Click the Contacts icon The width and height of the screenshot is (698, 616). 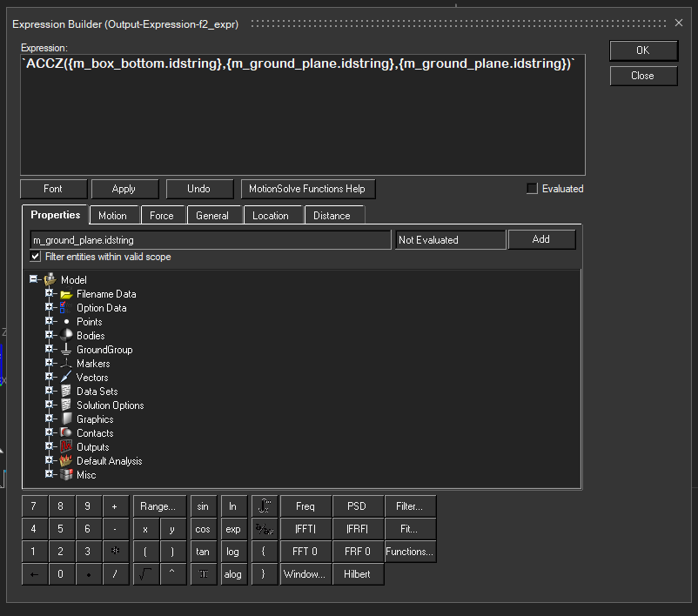click(66, 432)
